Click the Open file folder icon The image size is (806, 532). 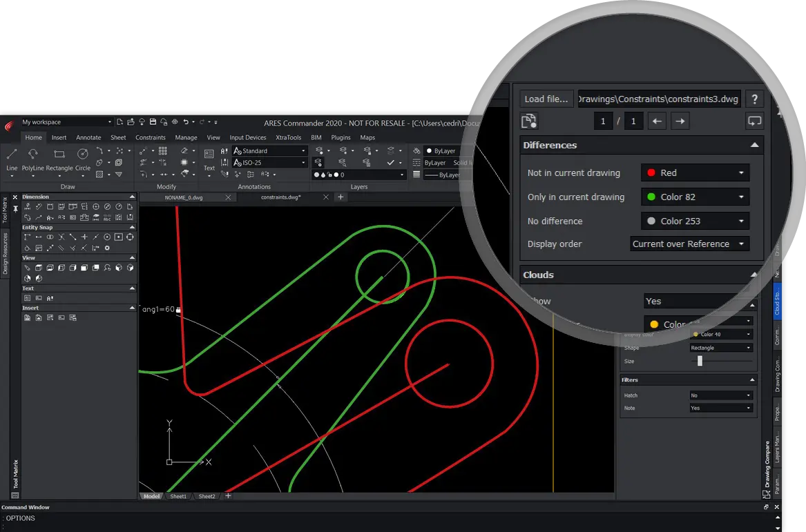coord(131,121)
